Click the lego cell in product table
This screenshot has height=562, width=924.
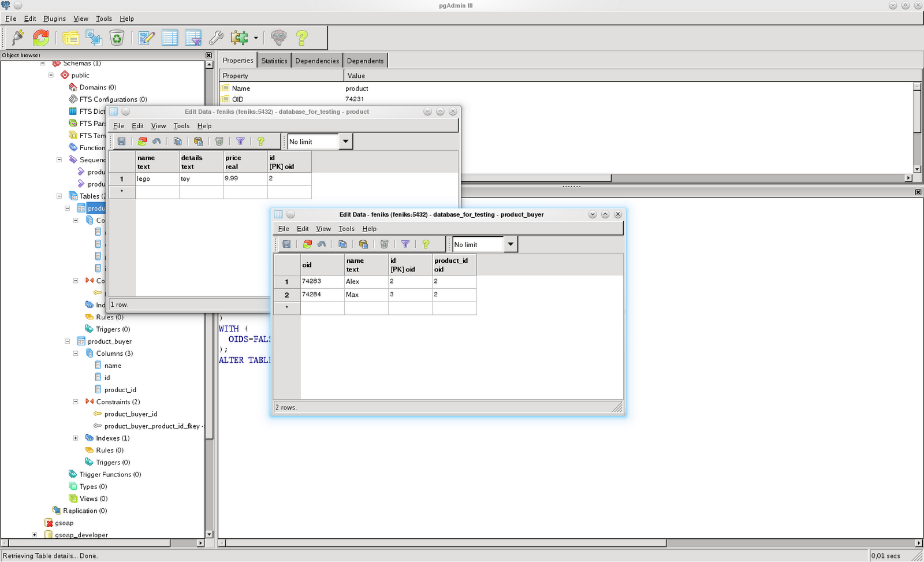click(x=157, y=179)
